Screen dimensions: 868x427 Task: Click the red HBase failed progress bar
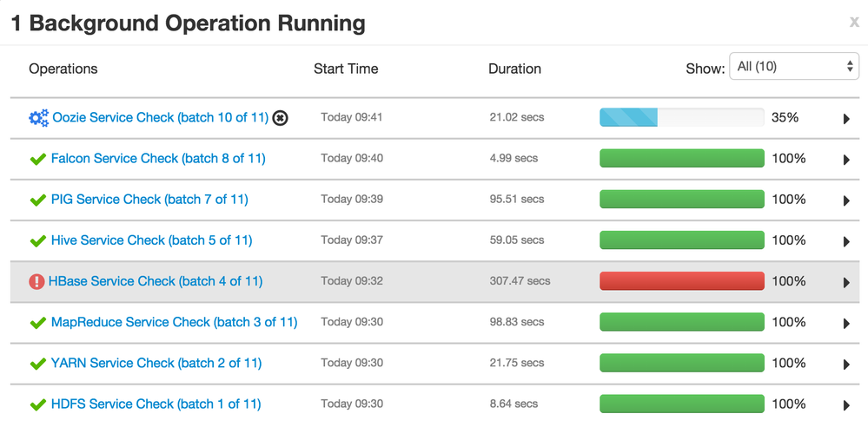point(681,281)
